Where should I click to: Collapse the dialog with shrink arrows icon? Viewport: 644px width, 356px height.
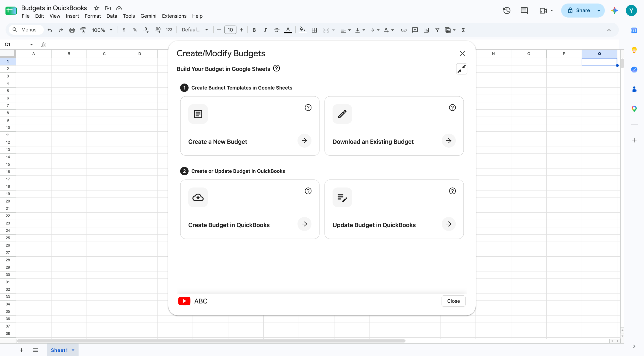[462, 69]
